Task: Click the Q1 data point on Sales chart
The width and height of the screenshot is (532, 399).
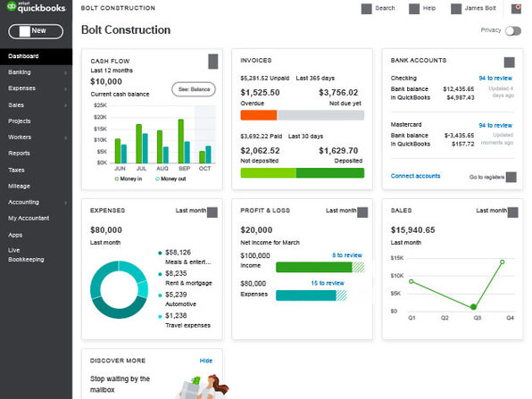Action: [x=411, y=281]
